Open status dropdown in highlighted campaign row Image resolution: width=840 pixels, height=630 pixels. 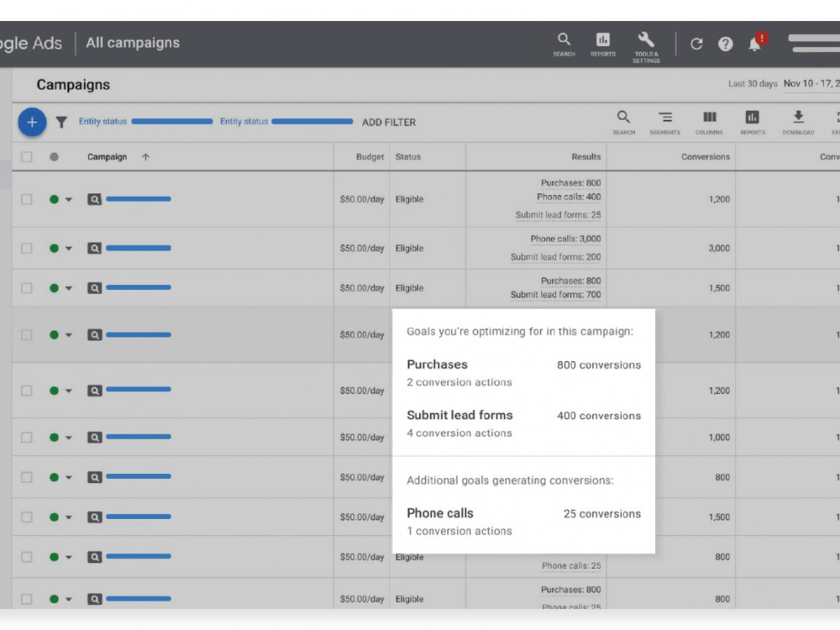click(x=69, y=335)
